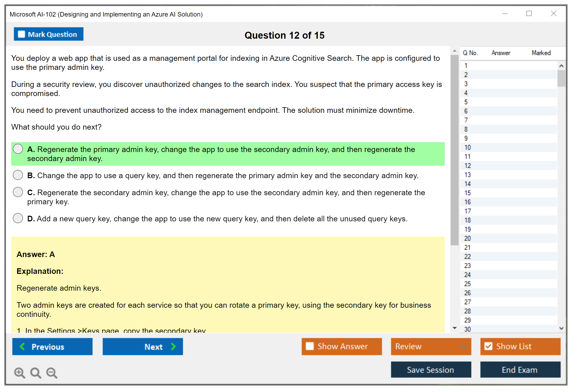The width and height of the screenshot is (574, 392).
Task: Jump to question 20 in the list
Action: [x=467, y=238]
